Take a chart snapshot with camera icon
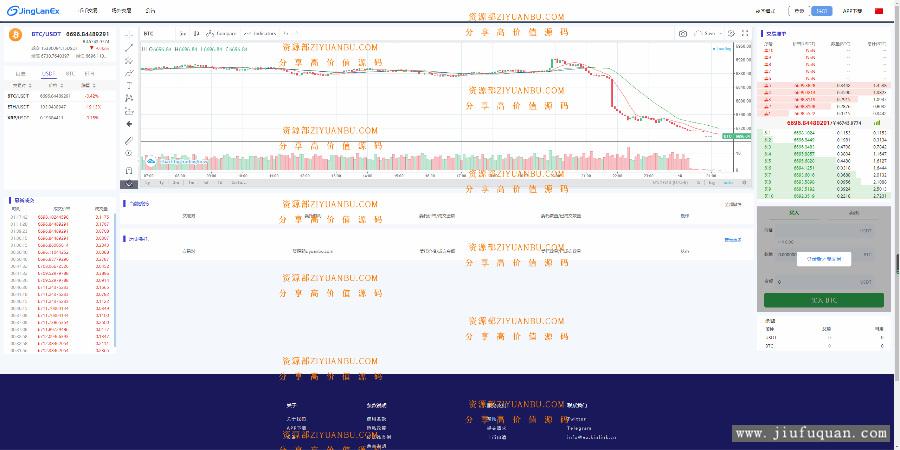This screenshot has height=450, width=900. click(682, 33)
